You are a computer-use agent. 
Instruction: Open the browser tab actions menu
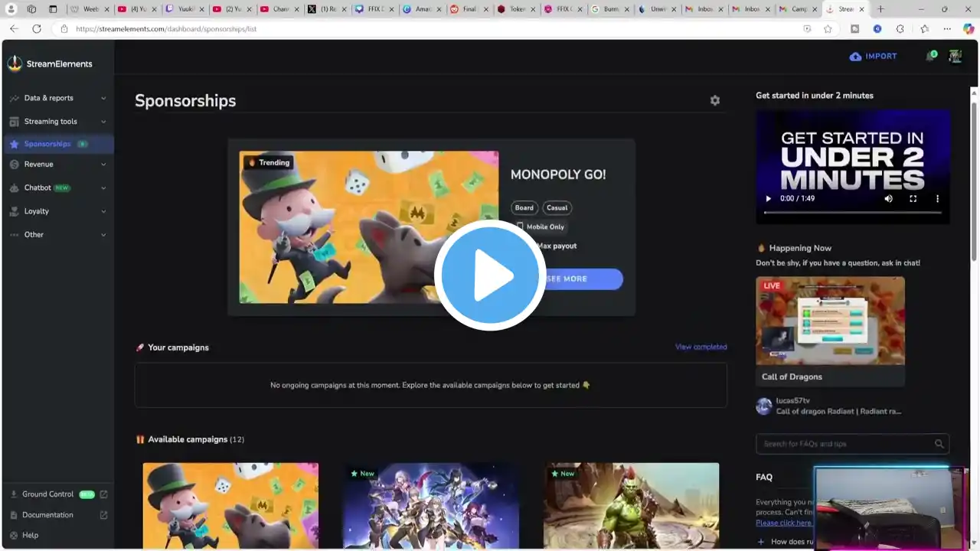point(53,9)
